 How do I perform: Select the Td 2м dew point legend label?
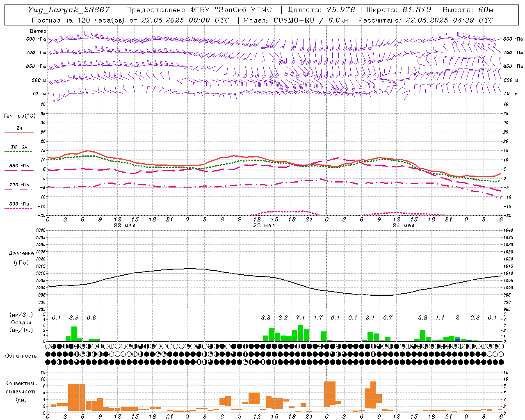[x=19, y=147]
